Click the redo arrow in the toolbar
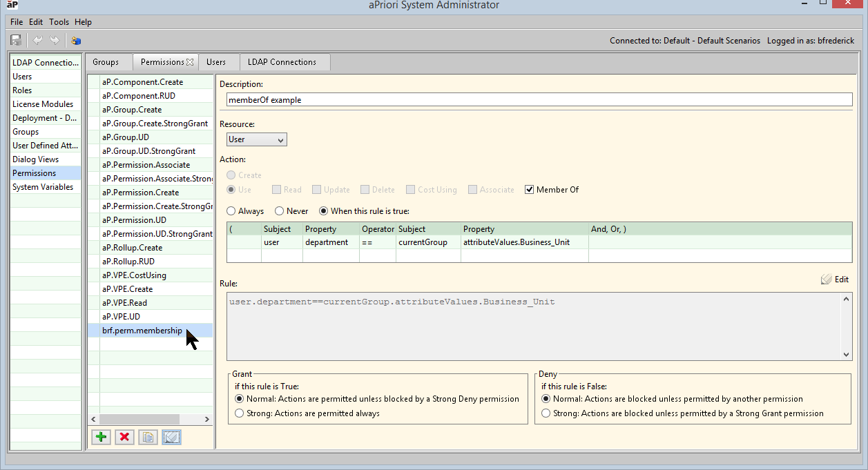 [x=55, y=41]
